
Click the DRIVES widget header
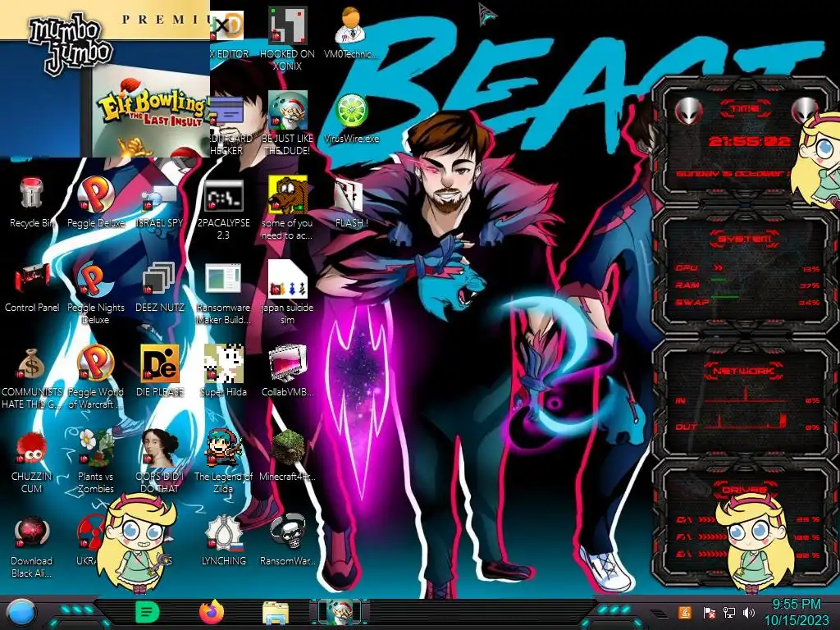[x=743, y=490]
